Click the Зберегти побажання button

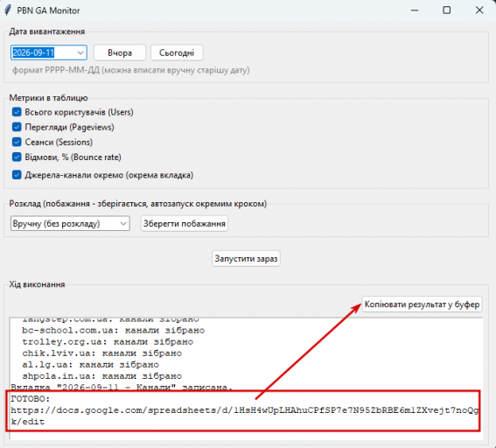(x=184, y=224)
